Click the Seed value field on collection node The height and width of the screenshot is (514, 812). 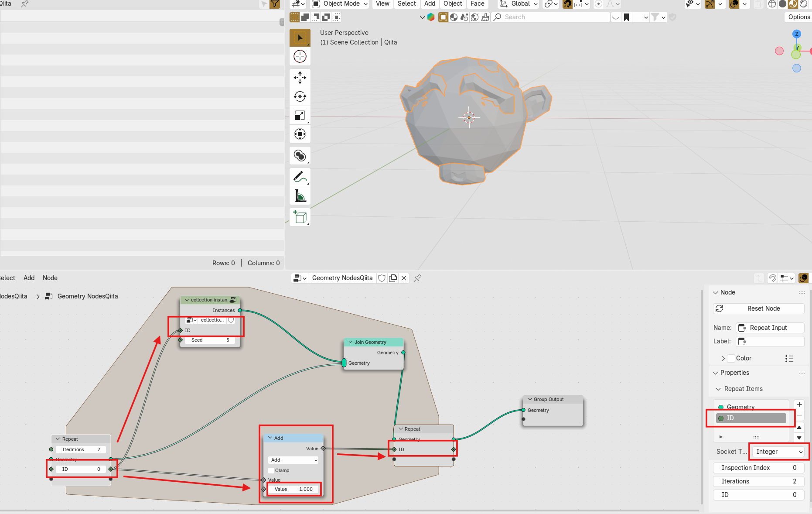pos(210,340)
